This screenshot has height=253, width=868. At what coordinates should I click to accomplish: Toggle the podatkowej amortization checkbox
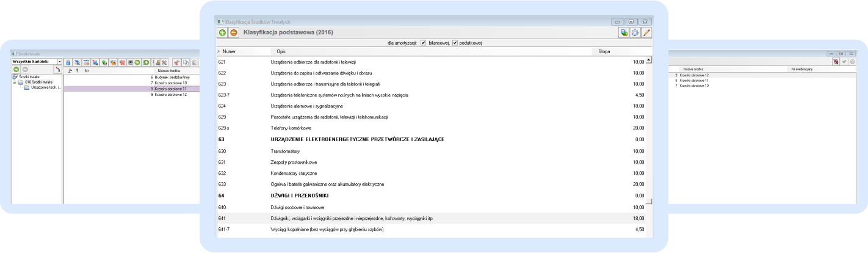coord(455,43)
